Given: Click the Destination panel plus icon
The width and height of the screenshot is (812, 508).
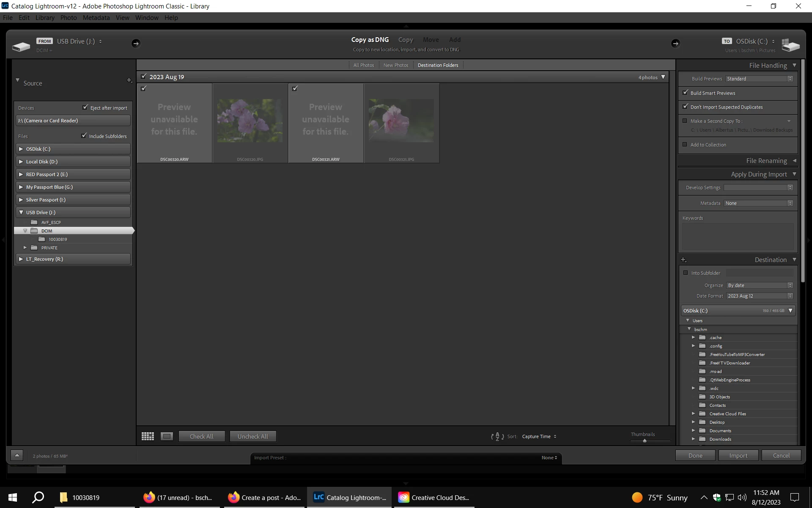Looking at the screenshot, I should click(683, 260).
